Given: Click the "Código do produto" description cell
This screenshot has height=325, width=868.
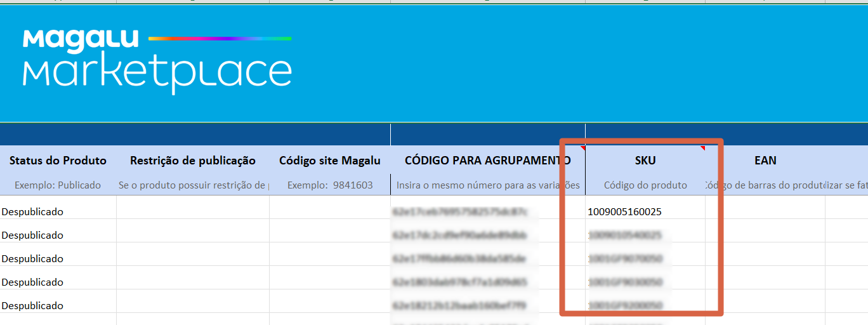Looking at the screenshot, I should click(645, 185).
